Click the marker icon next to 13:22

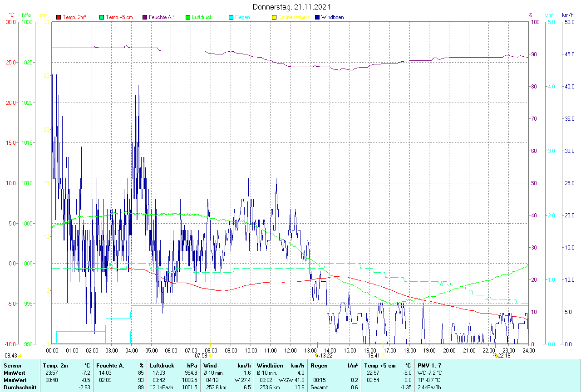(x=317, y=356)
